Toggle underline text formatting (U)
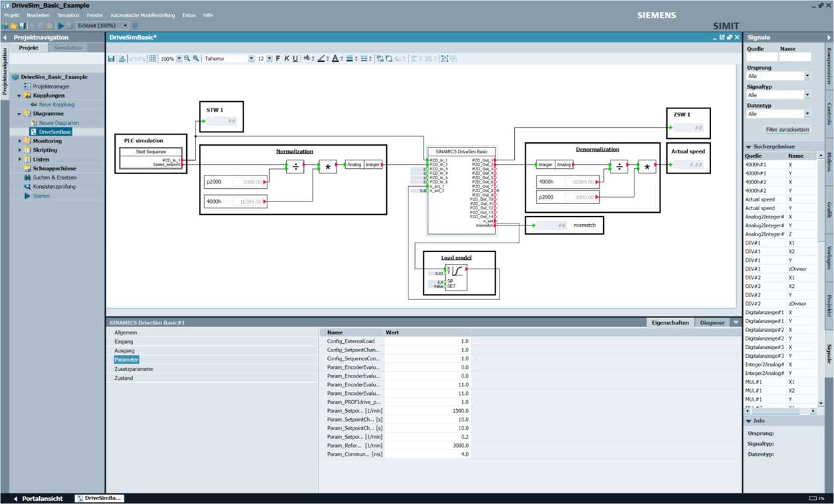834x504 pixels. click(295, 59)
